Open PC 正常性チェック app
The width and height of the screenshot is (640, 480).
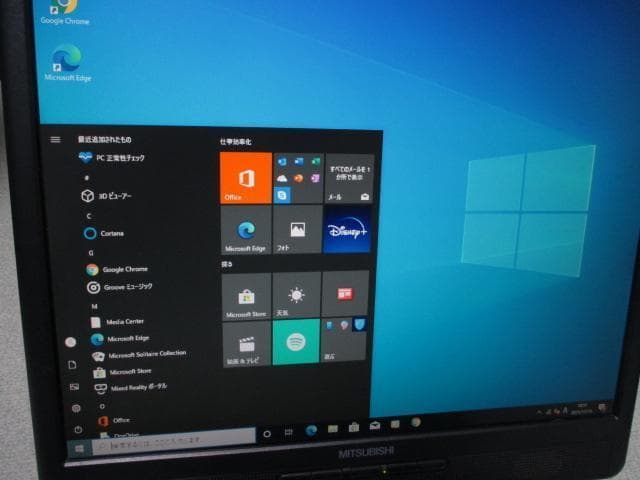click(111, 158)
